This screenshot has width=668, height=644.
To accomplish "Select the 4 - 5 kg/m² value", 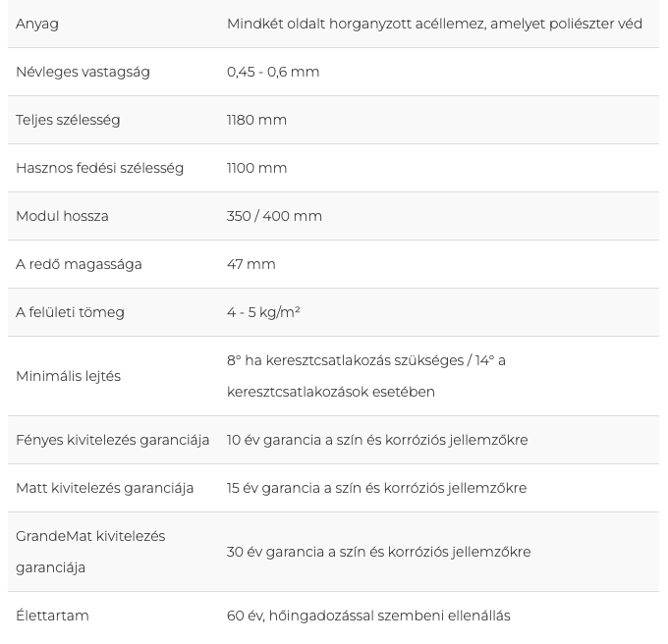I will pyautogui.click(x=263, y=312).
